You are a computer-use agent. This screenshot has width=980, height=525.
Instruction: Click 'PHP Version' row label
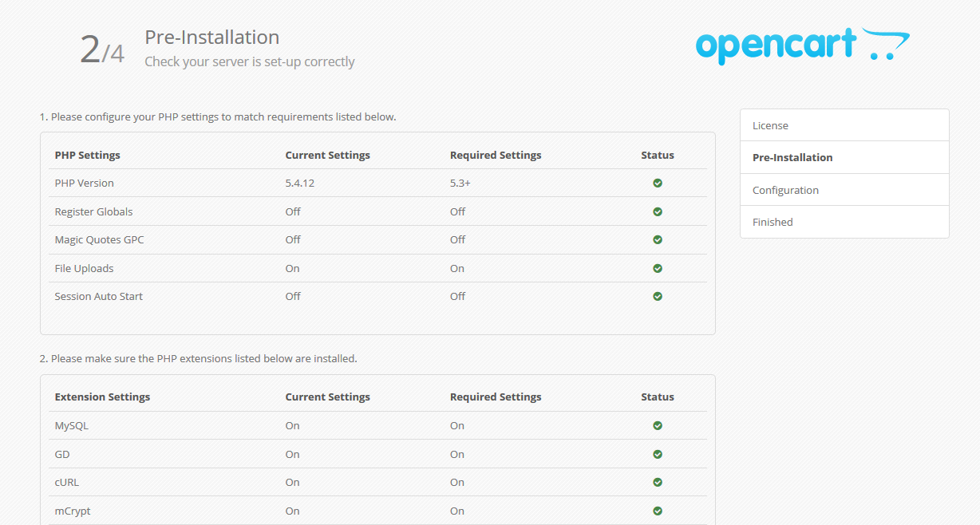click(x=85, y=183)
